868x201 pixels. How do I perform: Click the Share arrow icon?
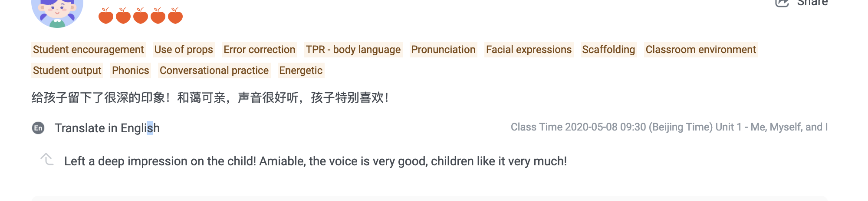[x=782, y=3]
